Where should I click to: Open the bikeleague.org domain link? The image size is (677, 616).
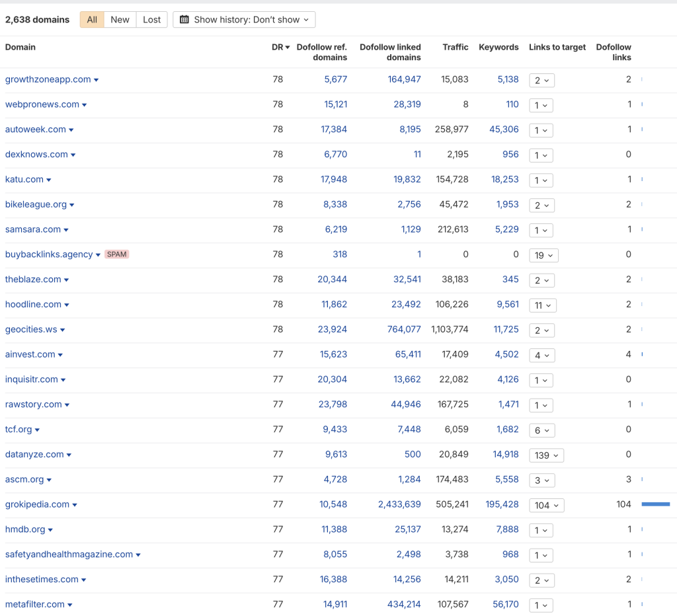coord(36,205)
